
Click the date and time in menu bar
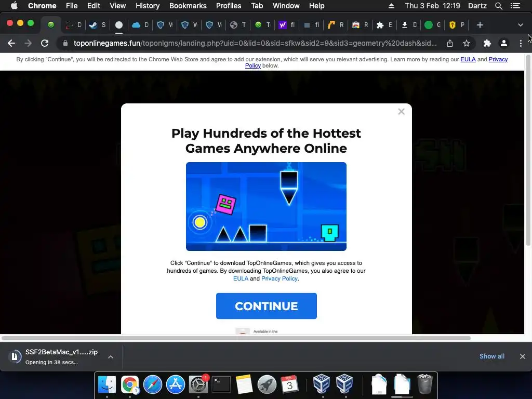point(432,6)
